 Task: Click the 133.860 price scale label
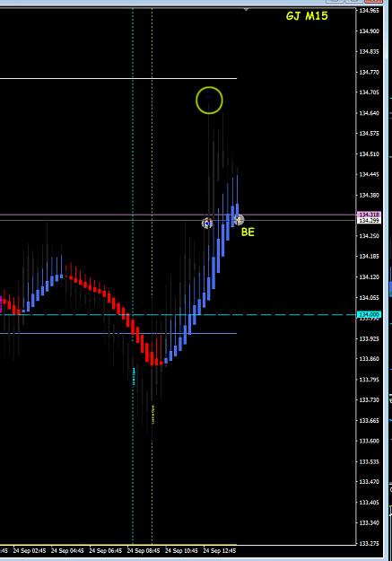click(x=369, y=358)
